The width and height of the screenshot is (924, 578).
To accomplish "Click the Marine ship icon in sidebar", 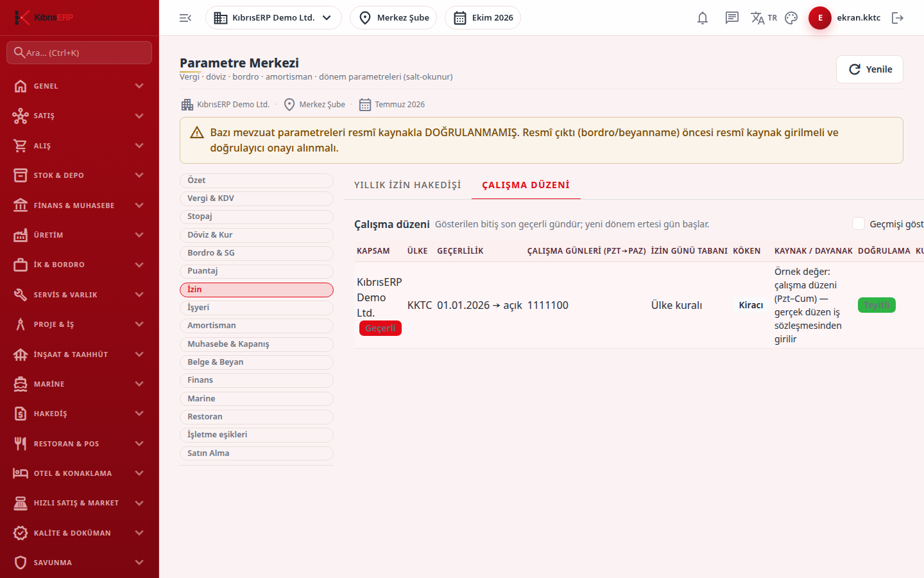I will click(21, 384).
